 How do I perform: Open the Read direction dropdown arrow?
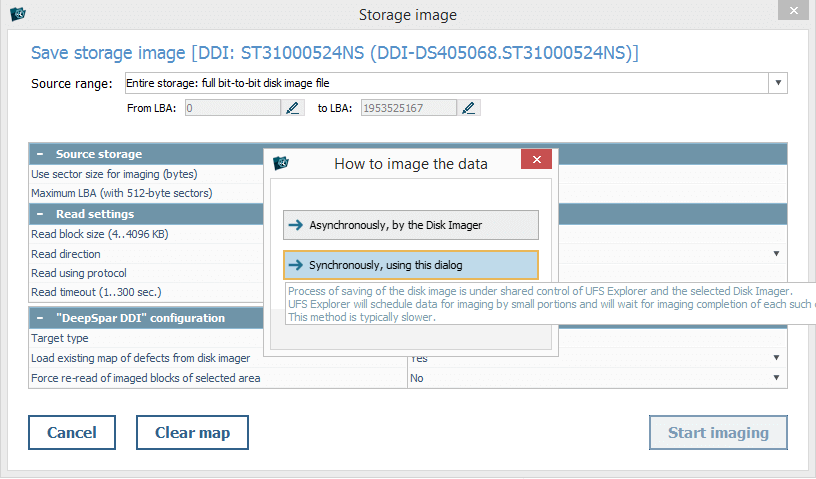coord(776,254)
